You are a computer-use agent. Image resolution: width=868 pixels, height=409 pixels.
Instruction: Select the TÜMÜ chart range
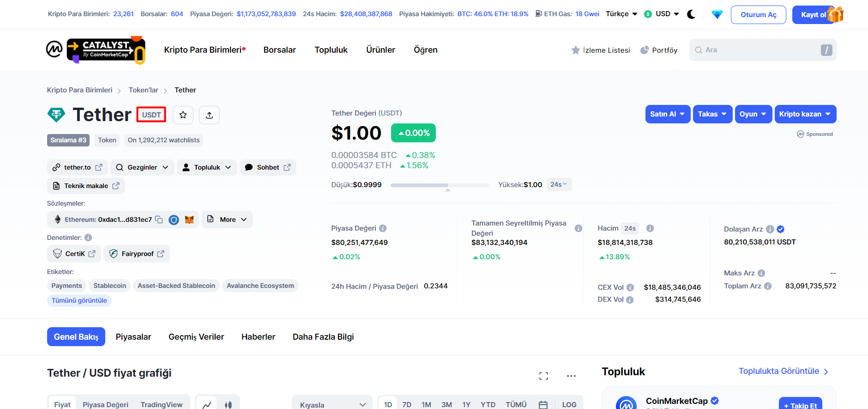pos(516,405)
